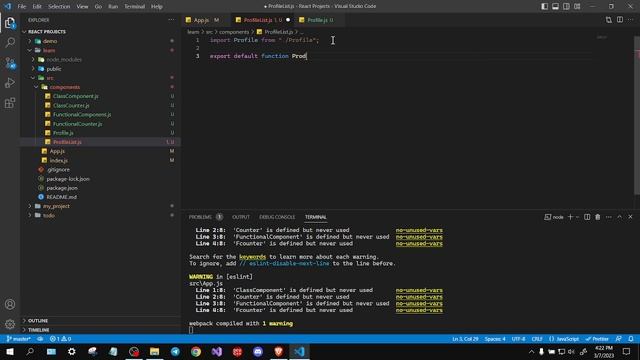Open the Search view in activity bar
Screen dimensions: 640x360
10,42
